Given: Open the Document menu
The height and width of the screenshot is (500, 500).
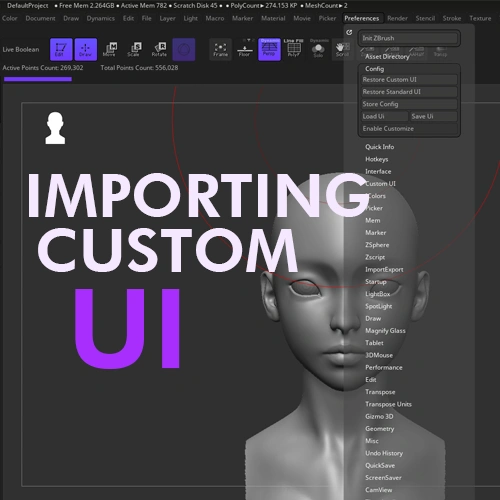Looking at the screenshot, I should [40, 18].
